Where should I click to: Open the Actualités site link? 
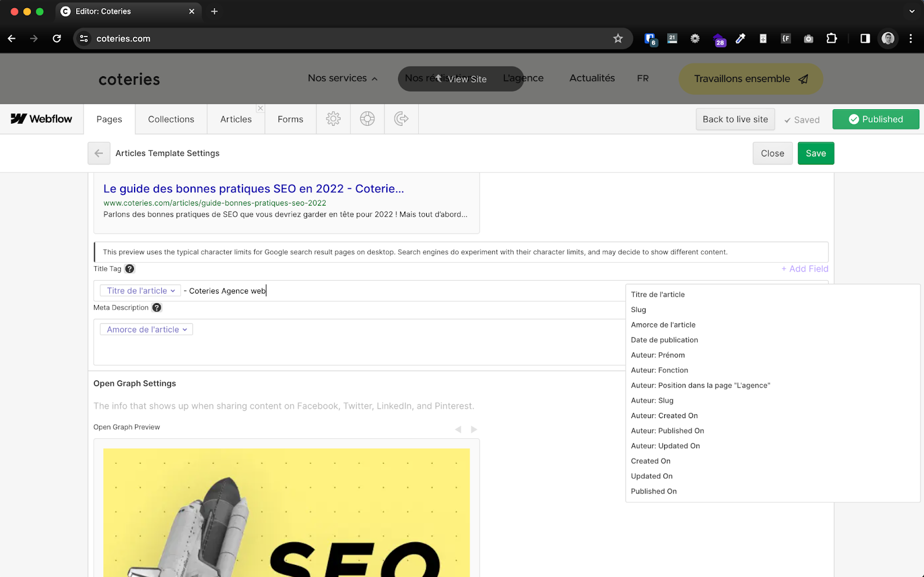[592, 78]
